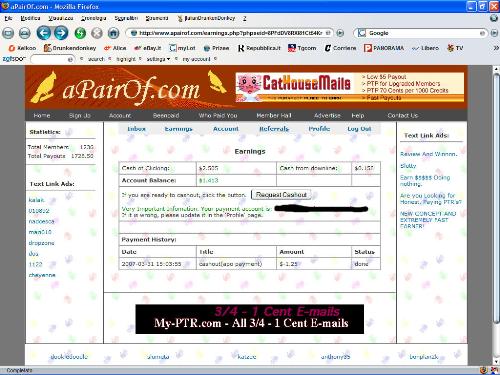Open the Google search box dropdown arrow
Screen dimensions: 500x375
coord(482,33)
